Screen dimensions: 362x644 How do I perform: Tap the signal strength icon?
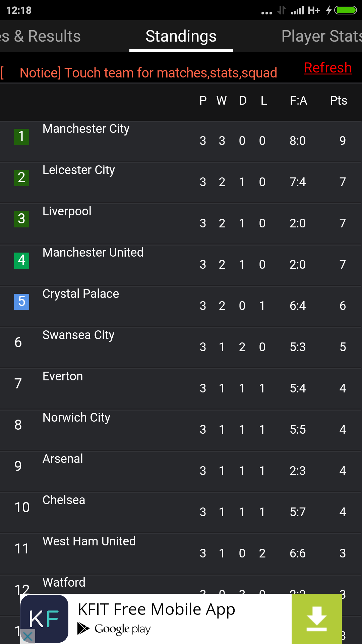pos(297,10)
